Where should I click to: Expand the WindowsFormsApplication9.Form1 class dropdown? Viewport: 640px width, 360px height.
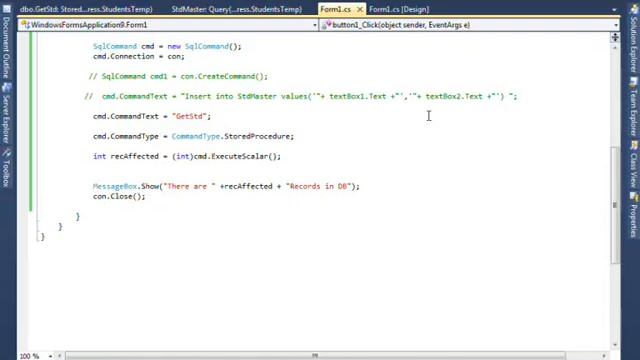coord(315,25)
